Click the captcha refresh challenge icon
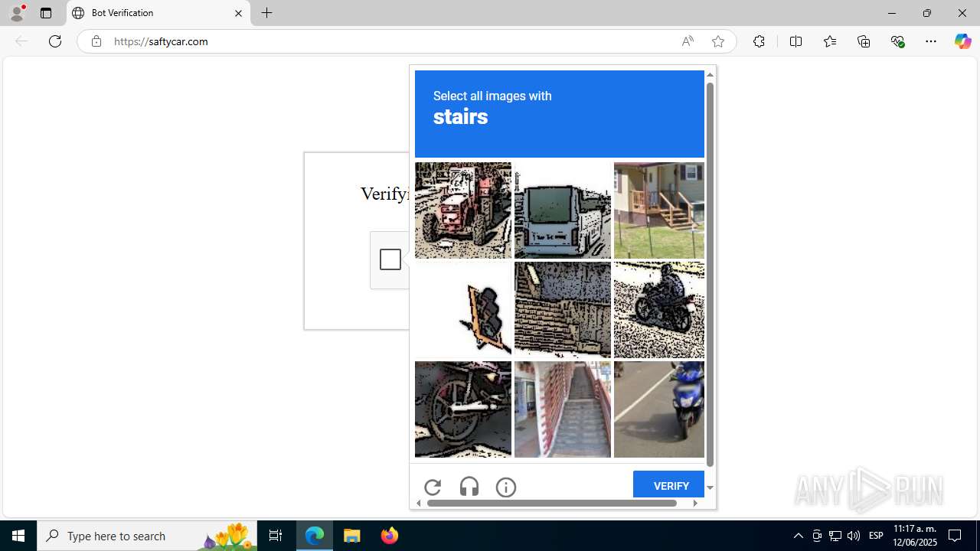 (x=433, y=487)
